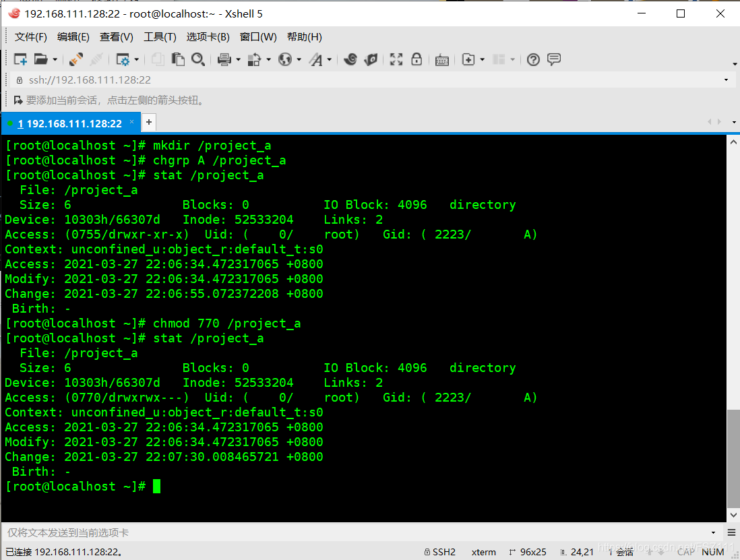
Task: Open the 窗口(W) menu
Action: click(x=258, y=37)
